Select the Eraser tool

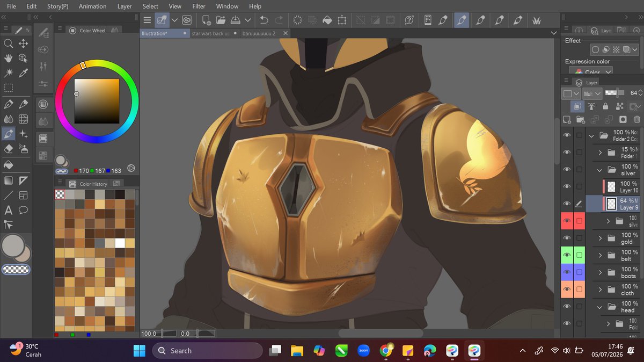pos(8,149)
